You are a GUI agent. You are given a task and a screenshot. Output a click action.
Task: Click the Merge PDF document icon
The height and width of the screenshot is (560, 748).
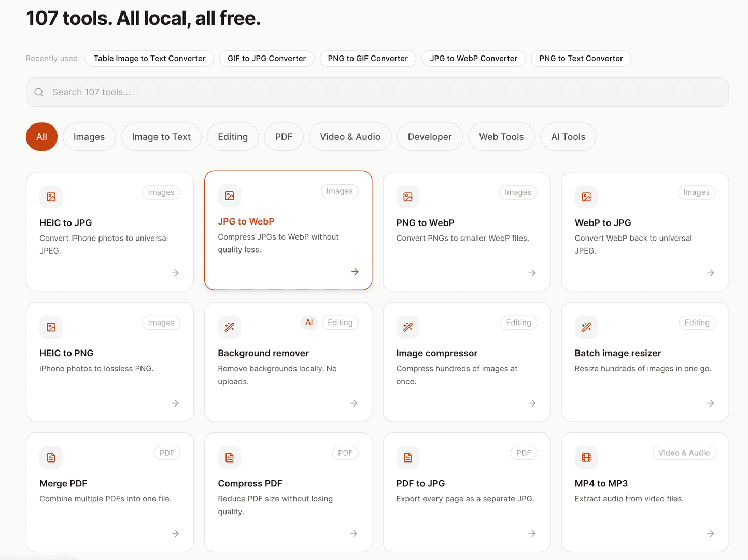(x=51, y=457)
